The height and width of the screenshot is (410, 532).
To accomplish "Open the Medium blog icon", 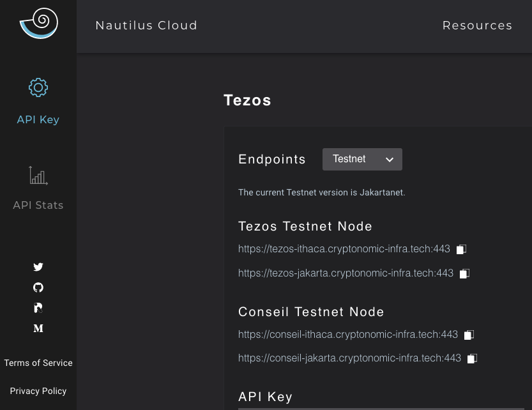I will tap(38, 328).
